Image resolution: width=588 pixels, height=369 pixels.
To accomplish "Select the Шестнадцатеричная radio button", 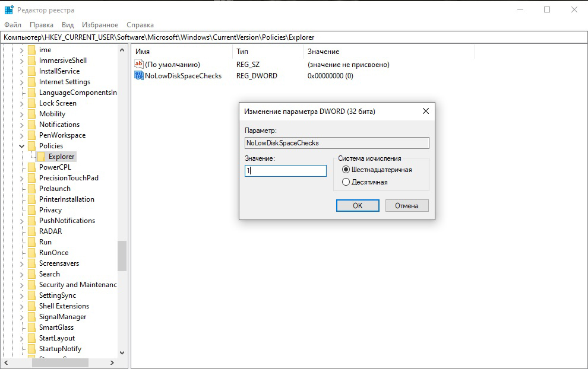I will click(346, 170).
